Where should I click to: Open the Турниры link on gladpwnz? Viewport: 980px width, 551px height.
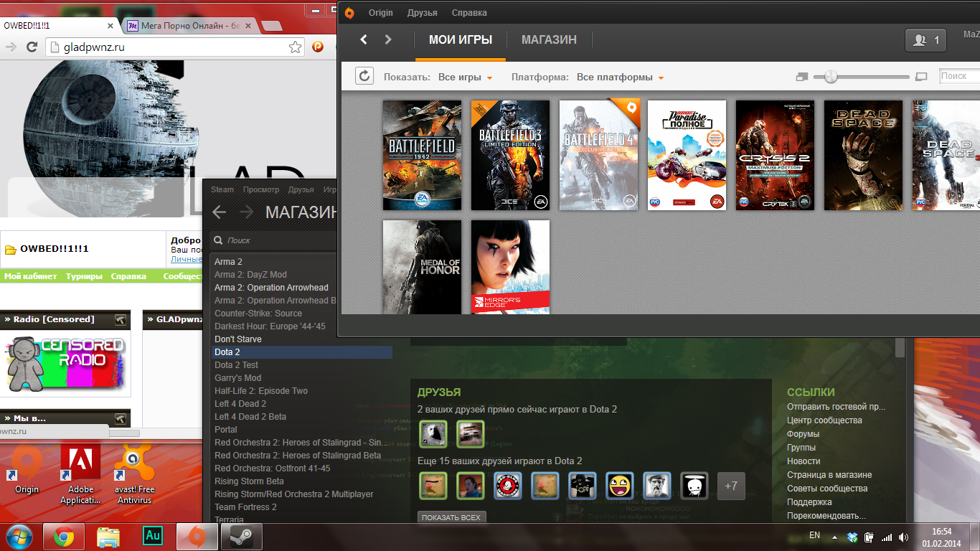tap(84, 276)
